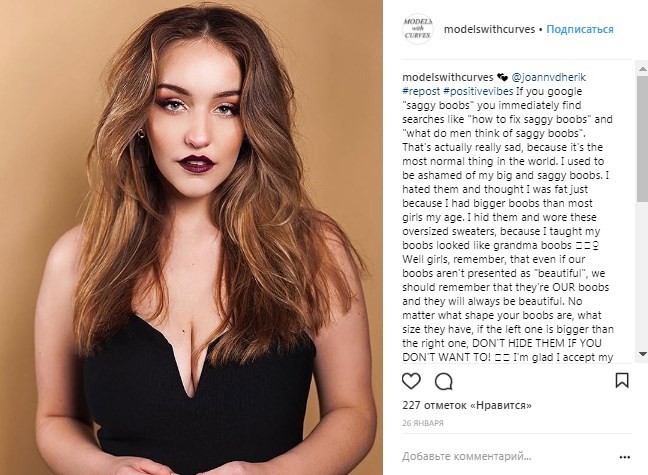This screenshot has height=475, width=648.
Task: Save post with the bookmark icon
Action: tap(621, 380)
